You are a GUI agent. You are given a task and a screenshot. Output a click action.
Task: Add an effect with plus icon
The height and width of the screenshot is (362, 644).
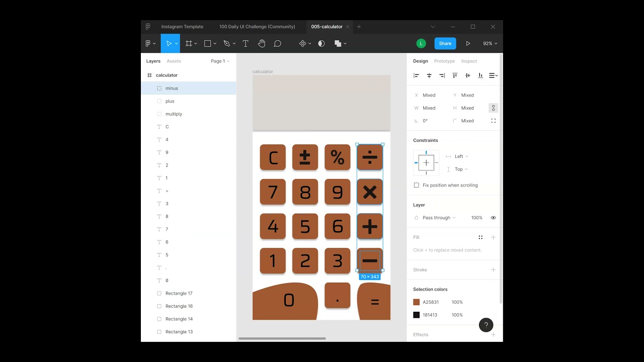pyautogui.click(x=493, y=335)
